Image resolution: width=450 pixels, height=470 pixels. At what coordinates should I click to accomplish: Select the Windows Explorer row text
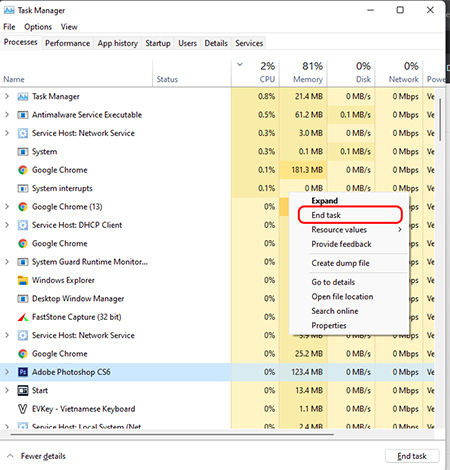(63, 280)
